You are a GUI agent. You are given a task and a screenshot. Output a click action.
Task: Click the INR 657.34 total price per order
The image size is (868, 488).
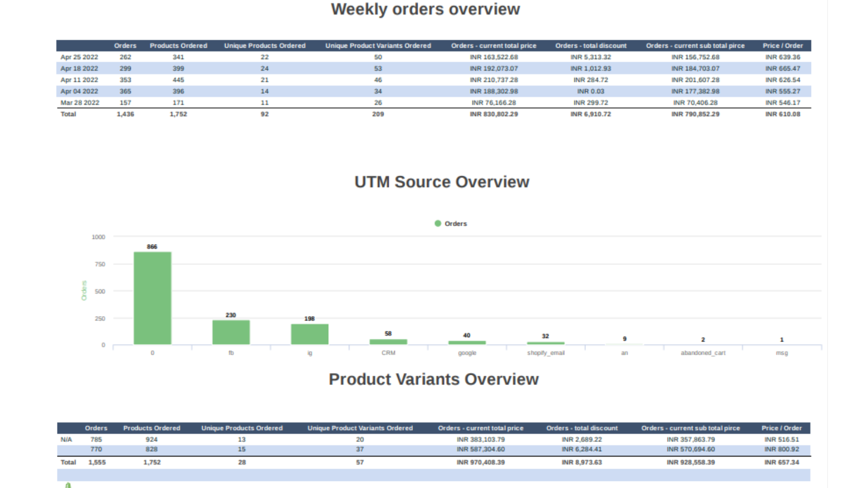point(782,463)
